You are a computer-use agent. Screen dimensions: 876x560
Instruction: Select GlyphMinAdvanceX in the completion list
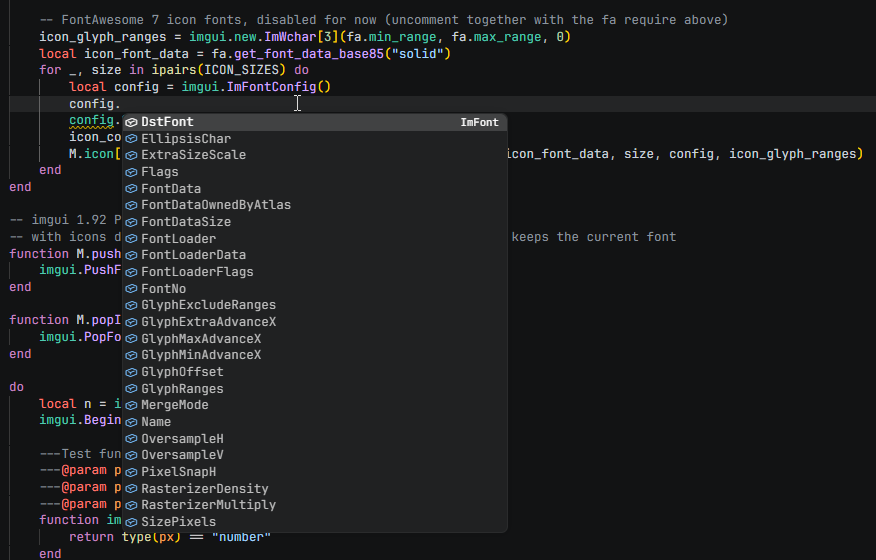(315, 355)
